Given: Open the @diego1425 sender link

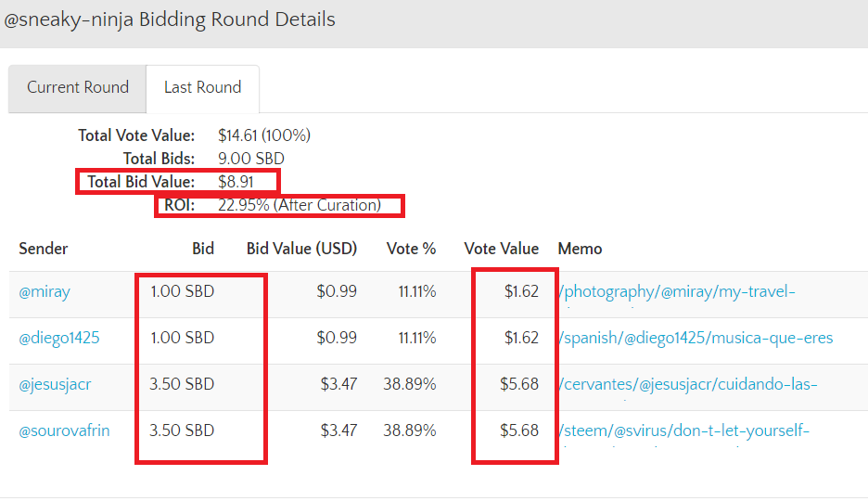Looking at the screenshot, I should pyautogui.click(x=59, y=338).
